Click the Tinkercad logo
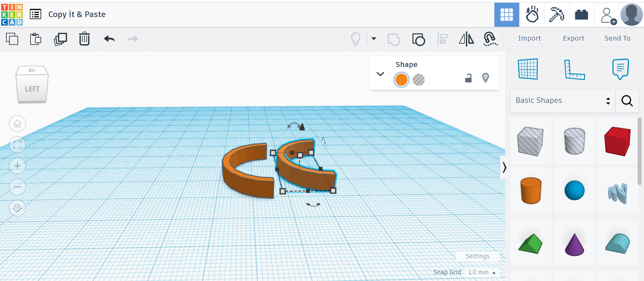The height and width of the screenshot is (281, 644). click(x=12, y=15)
